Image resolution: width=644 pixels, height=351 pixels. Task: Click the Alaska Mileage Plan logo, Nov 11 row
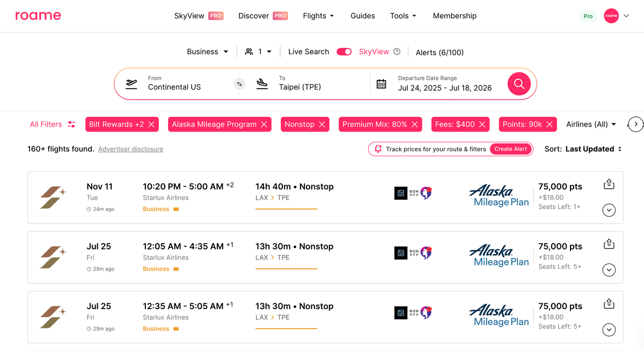[x=499, y=196]
